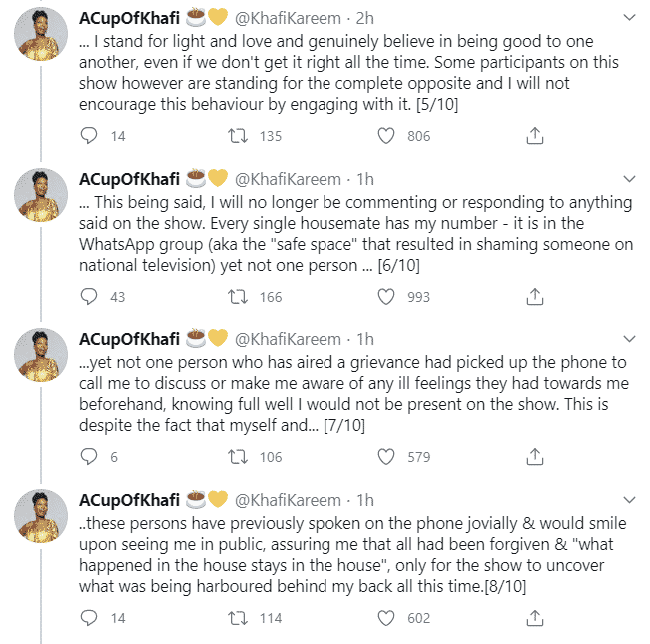Like the tweet with 579 likes
This screenshot has height=644, width=650.
pos(386,456)
